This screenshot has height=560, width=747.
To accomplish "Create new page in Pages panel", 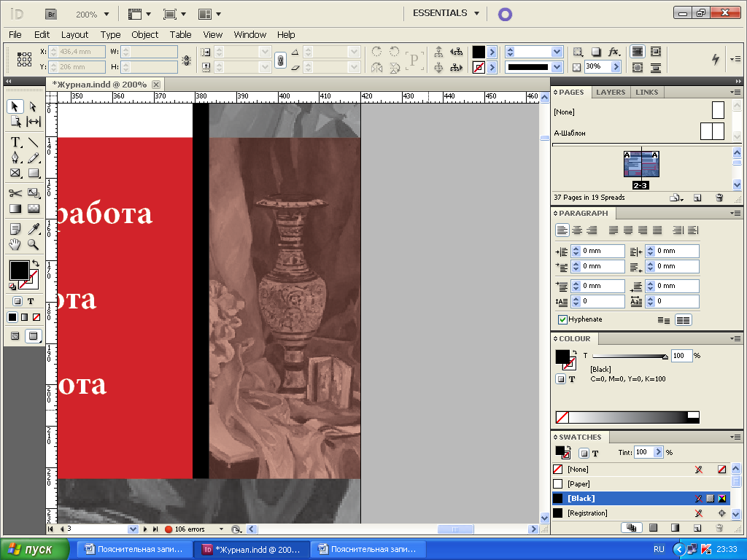I will coord(697,198).
